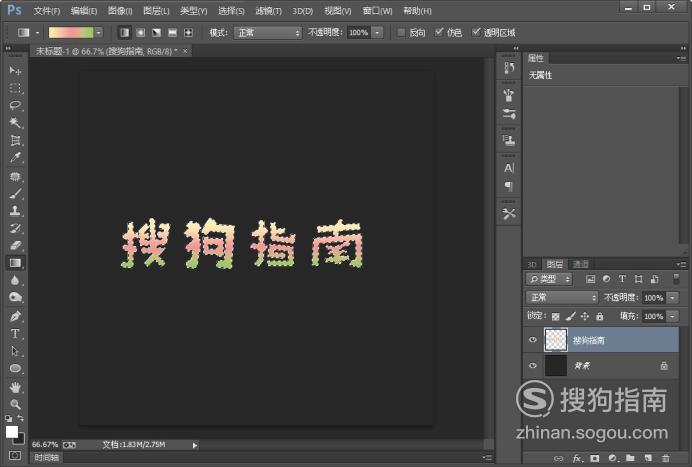Create new adjustment layer

(613, 458)
